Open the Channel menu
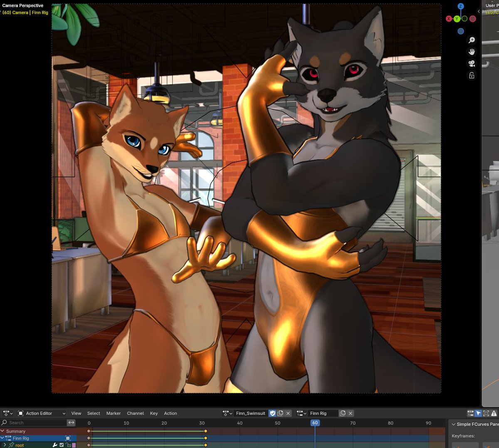 click(x=135, y=413)
